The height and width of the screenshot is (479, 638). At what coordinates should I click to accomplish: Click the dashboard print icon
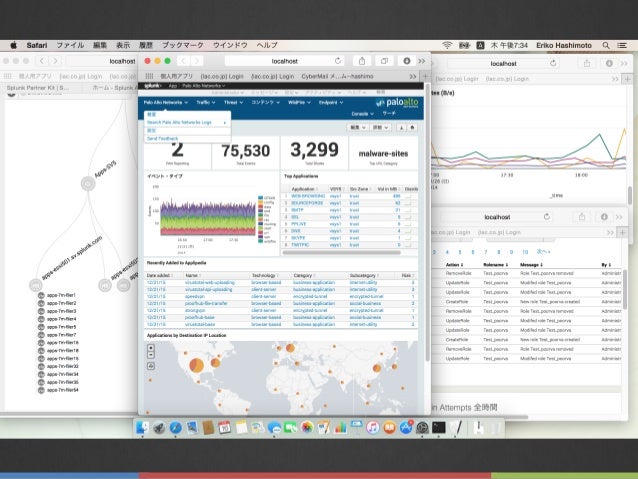412,127
